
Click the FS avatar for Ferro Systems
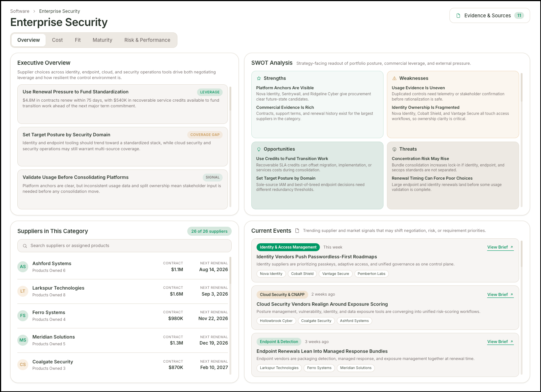[x=23, y=316]
